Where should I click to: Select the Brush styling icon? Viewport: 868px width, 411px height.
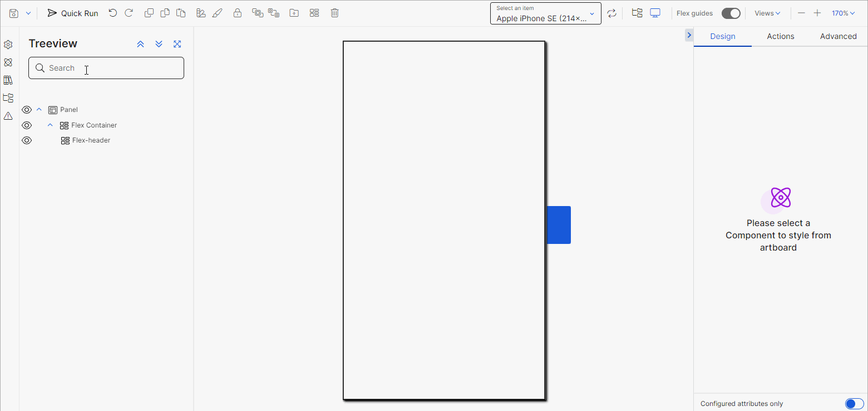point(218,12)
